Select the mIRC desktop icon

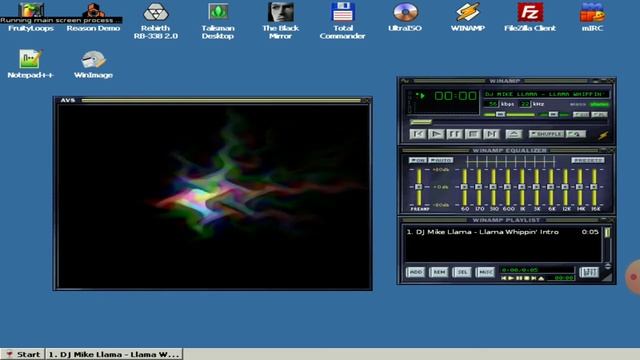(592, 16)
